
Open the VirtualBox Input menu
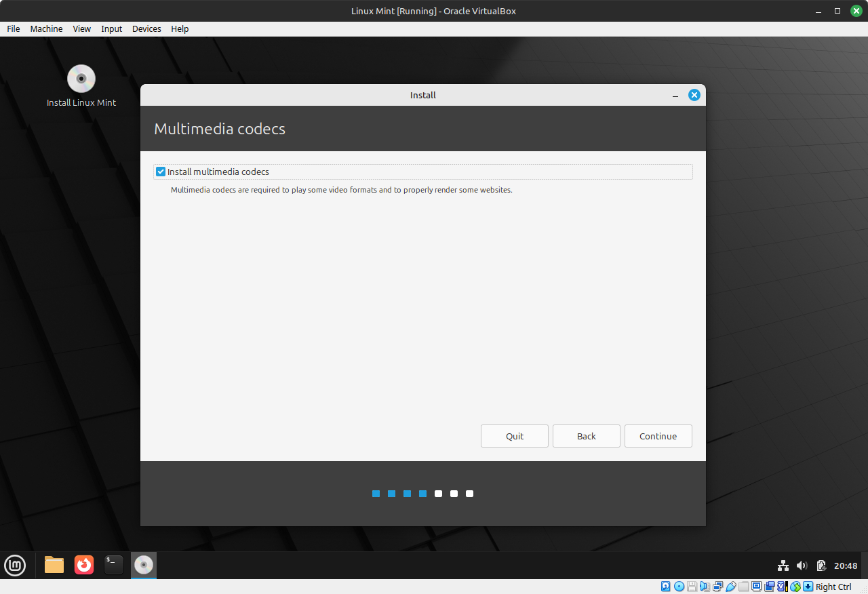(111, 28)
